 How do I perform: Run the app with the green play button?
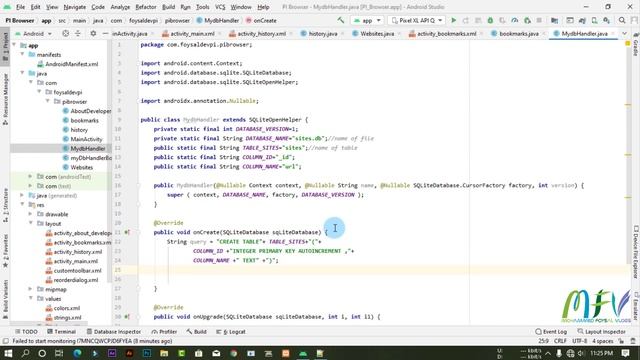pyautogui.click(x=453, y=20)
